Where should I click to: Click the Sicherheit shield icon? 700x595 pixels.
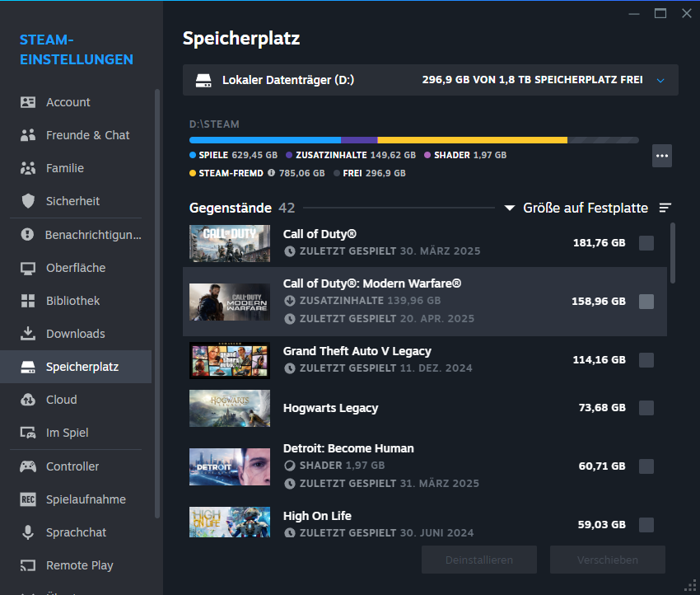click(x=28, y=201)
